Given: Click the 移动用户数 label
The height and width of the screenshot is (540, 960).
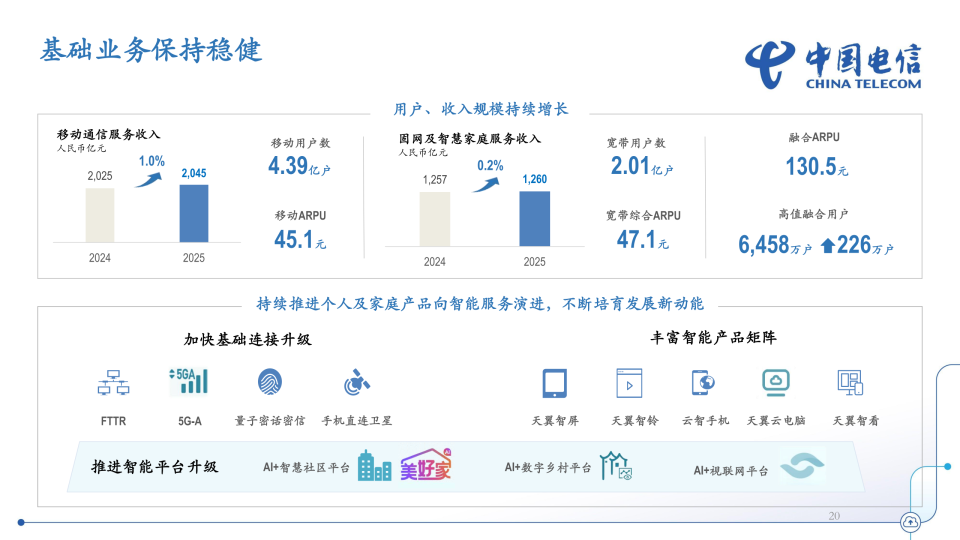Looking at the screenshot, I should coord(301,143).
